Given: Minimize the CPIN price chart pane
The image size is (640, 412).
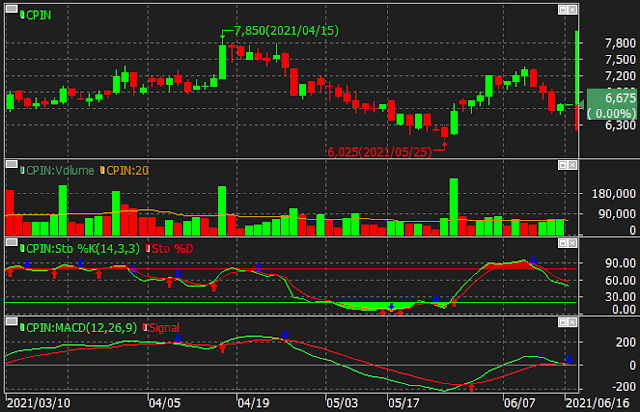Looking at the screenshot, I should (x=562, y=9).
